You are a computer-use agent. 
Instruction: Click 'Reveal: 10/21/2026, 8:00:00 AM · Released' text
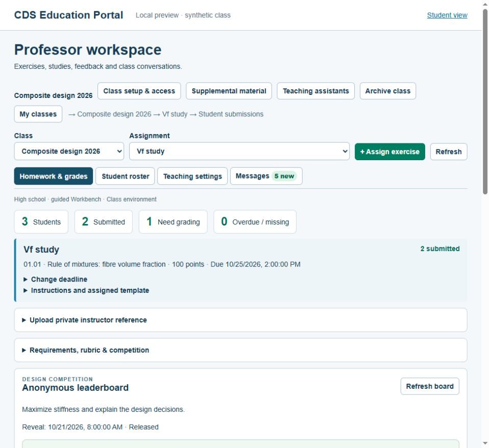pos(90,427)
